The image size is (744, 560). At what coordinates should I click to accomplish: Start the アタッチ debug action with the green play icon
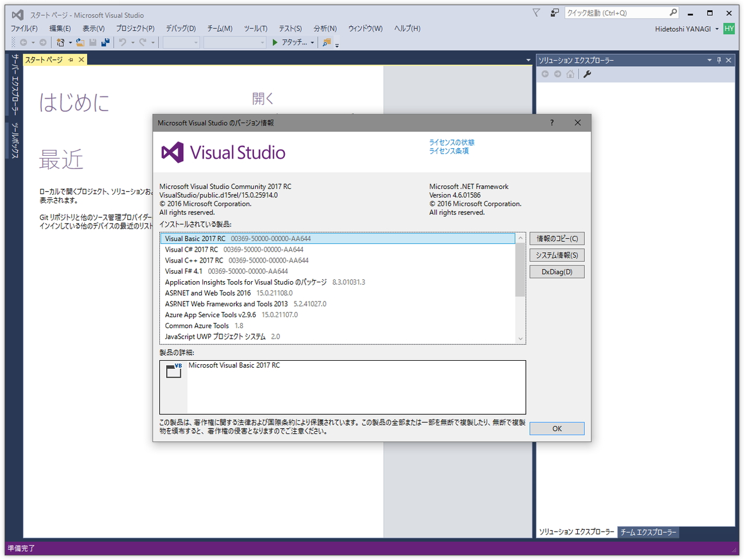tap(274, 42)
